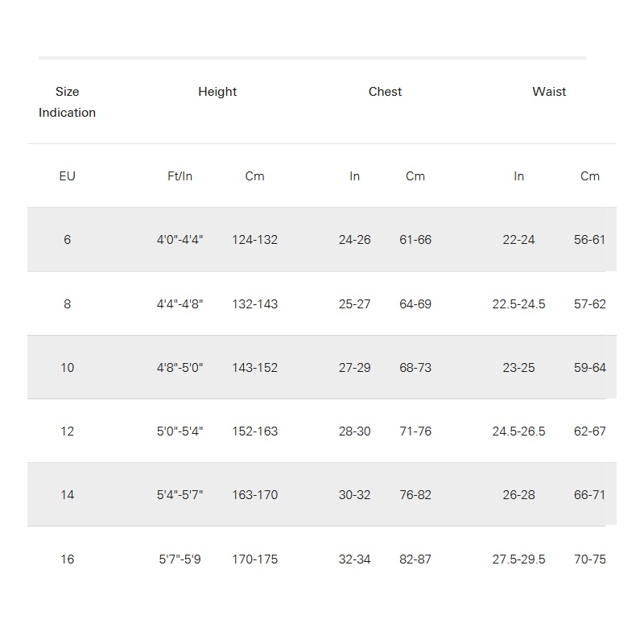Click the 76-82 chest cm cell
Image resolution: width=644 pixels, height=644 pixels.
click(x=415, y=495)
